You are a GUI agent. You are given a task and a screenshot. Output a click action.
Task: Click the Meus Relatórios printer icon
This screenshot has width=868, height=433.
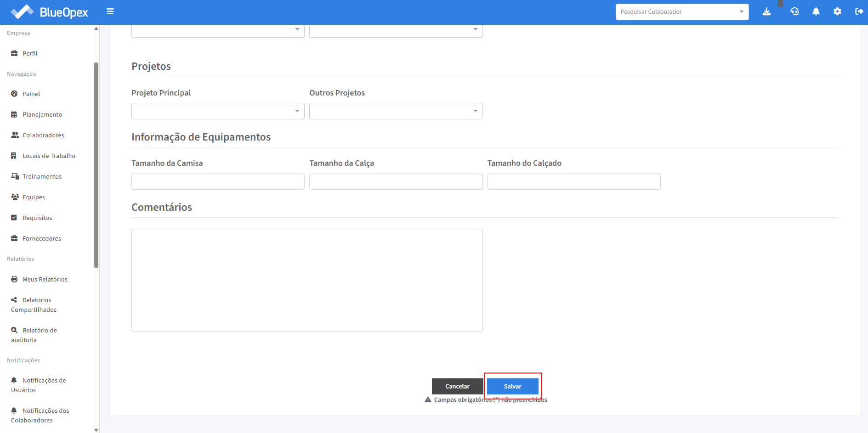[14, 279]
